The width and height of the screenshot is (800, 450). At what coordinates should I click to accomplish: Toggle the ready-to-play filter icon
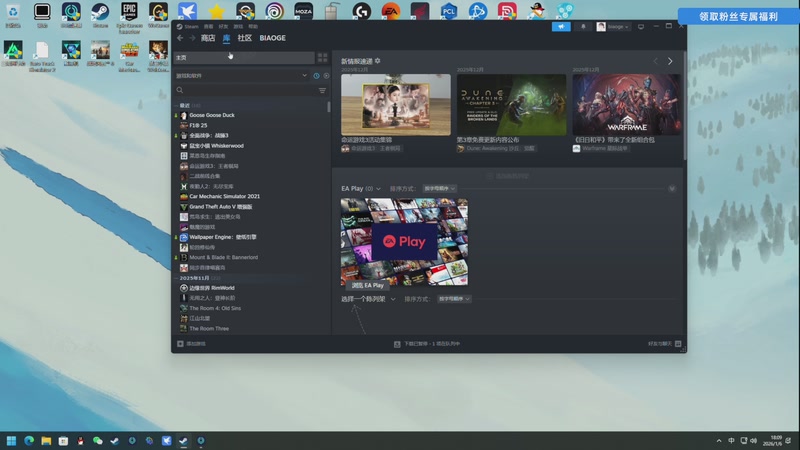coord(327,76)
